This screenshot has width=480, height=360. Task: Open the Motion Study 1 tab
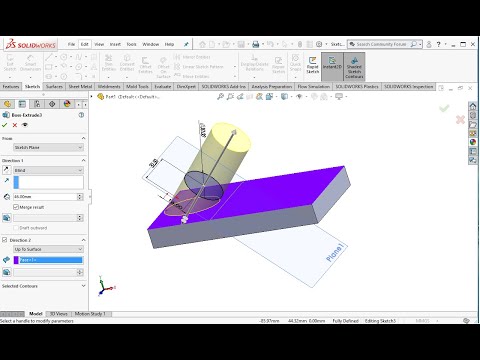click(x=90, y=314)
